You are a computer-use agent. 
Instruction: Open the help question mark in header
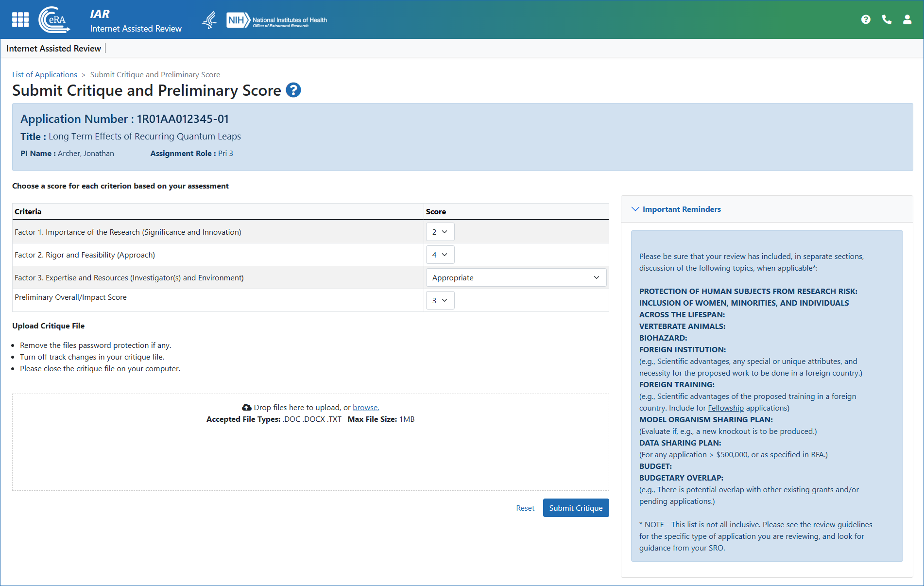click(865, 19)
